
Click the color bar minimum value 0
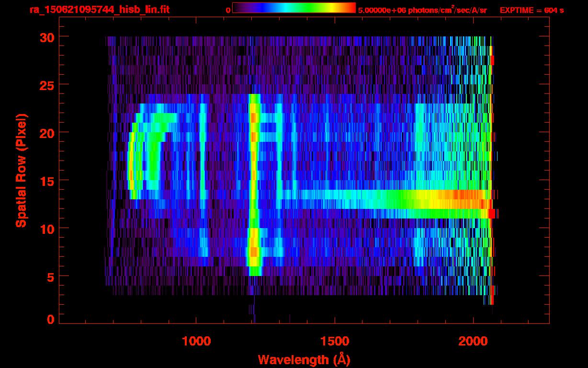click(228, 10)
